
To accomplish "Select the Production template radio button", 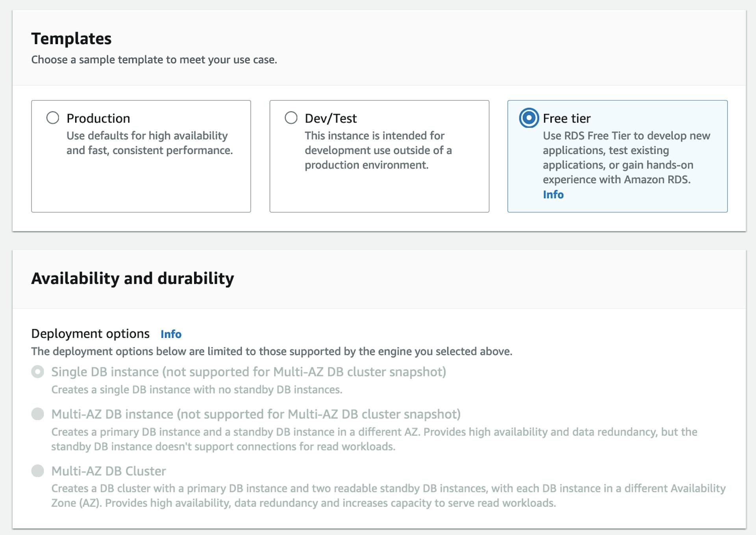I will click(52, 118).
